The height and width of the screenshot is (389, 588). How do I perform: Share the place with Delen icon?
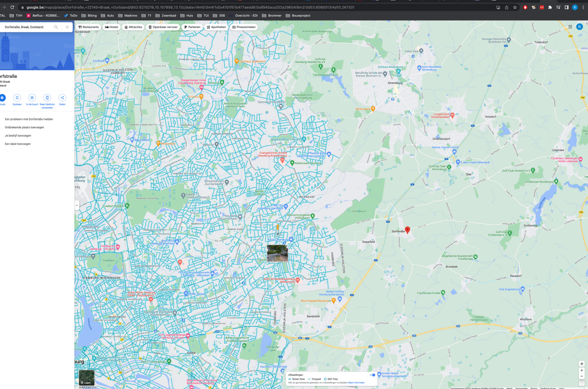(x=62, y=98)
